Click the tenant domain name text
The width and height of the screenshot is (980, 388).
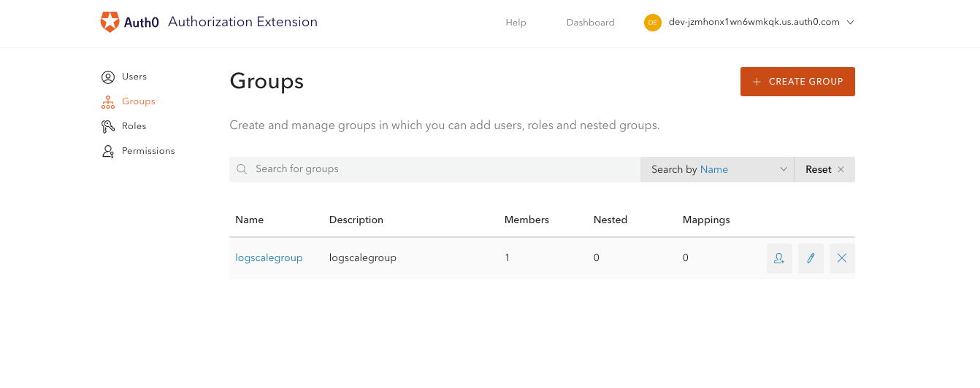tap(754, 22)
